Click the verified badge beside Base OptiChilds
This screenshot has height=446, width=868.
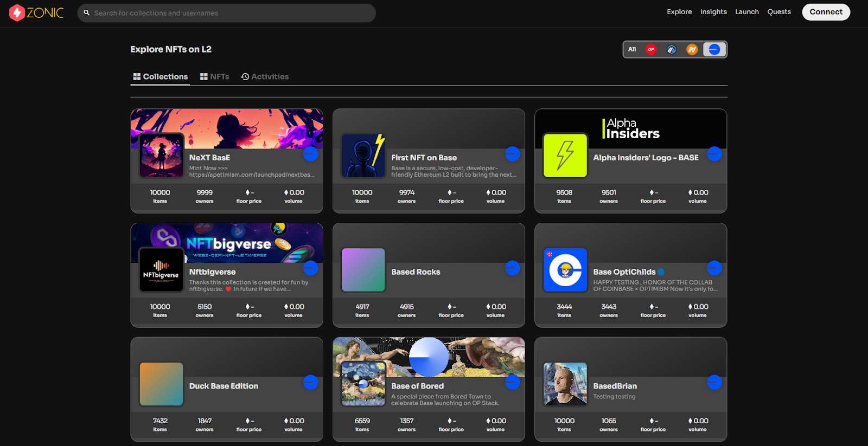(x=661, y=272)
